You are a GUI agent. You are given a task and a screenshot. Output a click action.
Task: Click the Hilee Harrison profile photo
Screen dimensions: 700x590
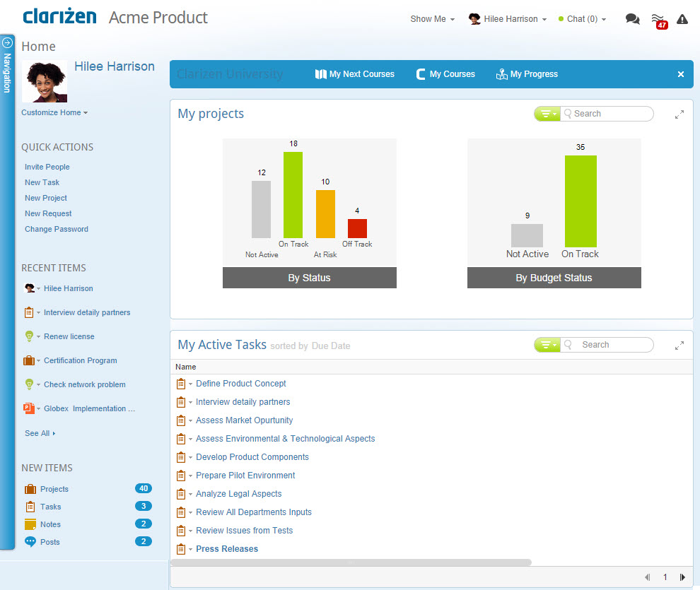[45, 81]
